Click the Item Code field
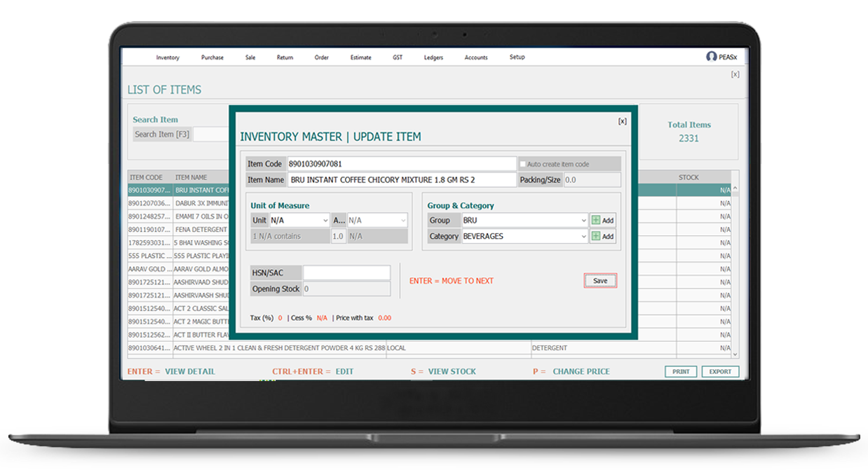 (401, 164)
